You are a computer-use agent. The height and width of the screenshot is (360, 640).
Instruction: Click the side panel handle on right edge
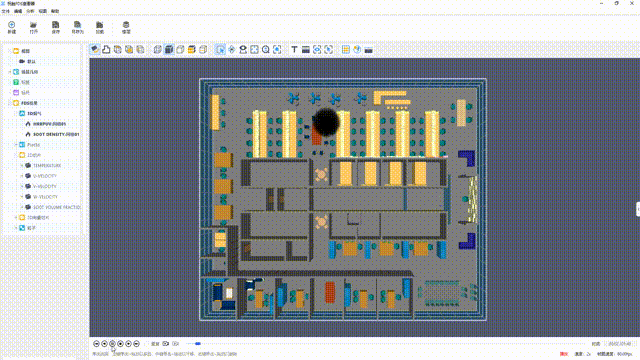coord(638,209)
